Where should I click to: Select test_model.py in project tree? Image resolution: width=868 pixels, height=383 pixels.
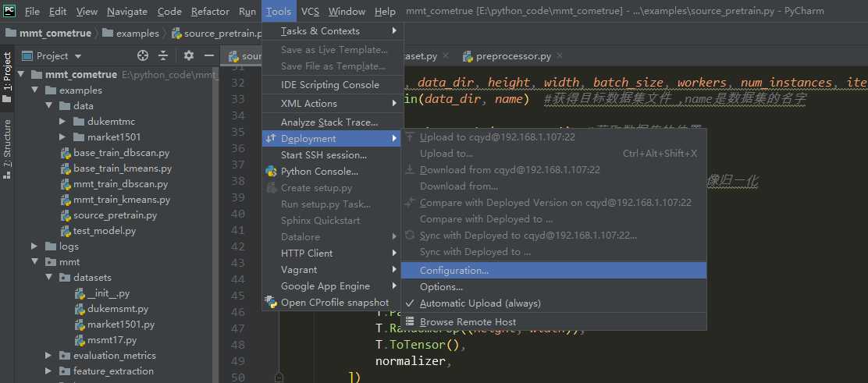105,231
